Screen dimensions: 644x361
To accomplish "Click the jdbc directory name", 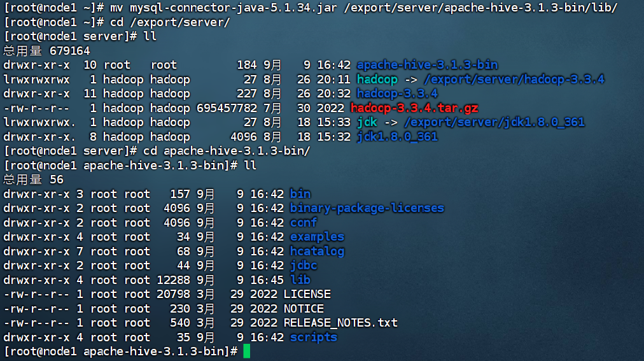I will pos(304,265).
